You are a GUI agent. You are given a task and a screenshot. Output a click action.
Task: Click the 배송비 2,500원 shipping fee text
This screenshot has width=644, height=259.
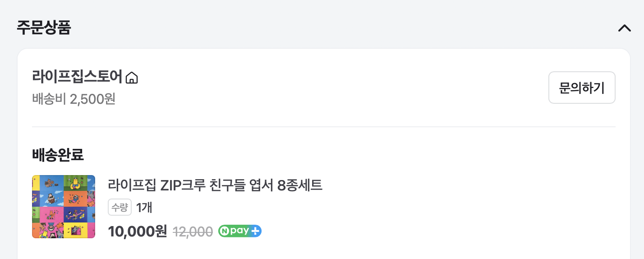74,99
